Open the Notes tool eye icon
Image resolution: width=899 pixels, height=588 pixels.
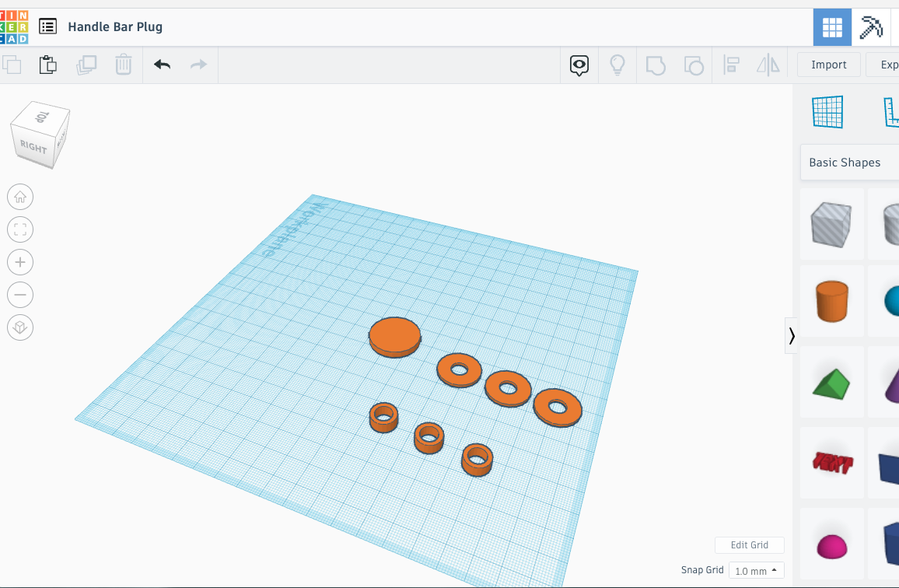(x=579, y=65)
